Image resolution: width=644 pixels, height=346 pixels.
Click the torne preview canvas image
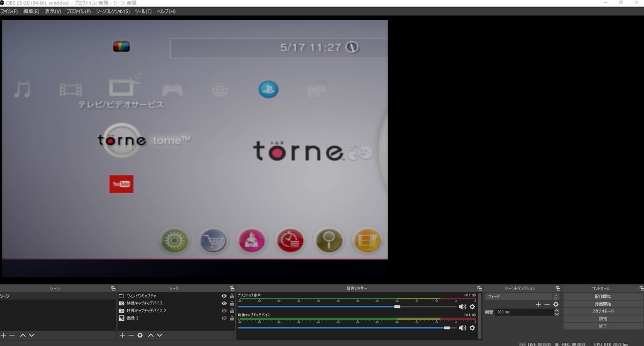195,149
